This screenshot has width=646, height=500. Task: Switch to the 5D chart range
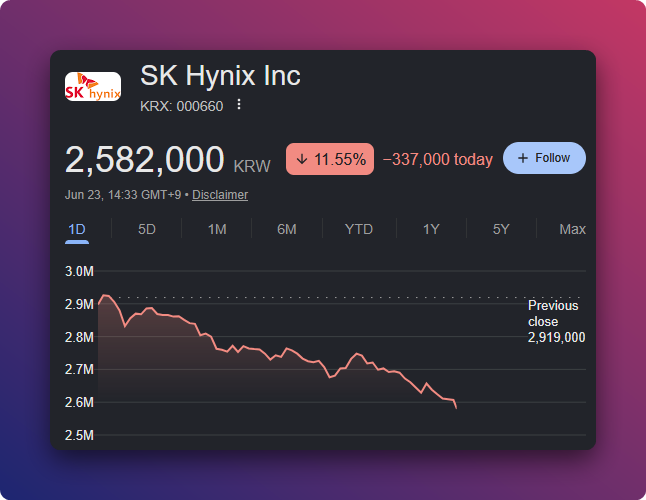tap(147, 229)
